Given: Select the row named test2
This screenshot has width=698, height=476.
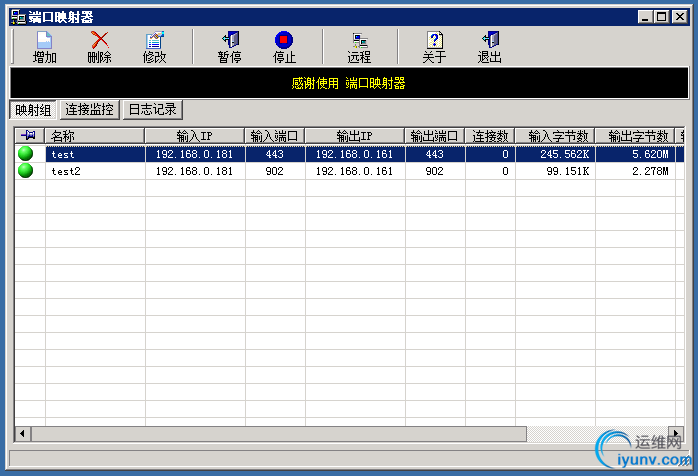Looking at the screenshot, I should coord(349,171).
